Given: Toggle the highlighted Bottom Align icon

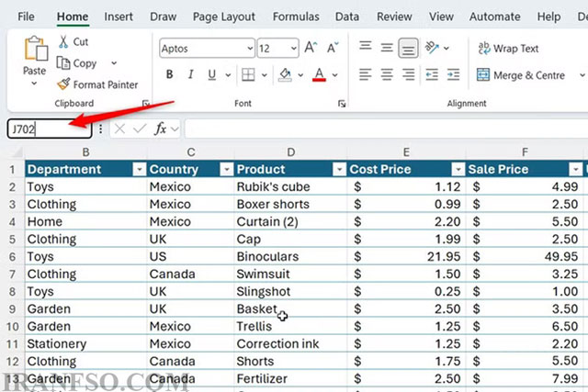Looking at the screenshot, I should coord(408,49).
